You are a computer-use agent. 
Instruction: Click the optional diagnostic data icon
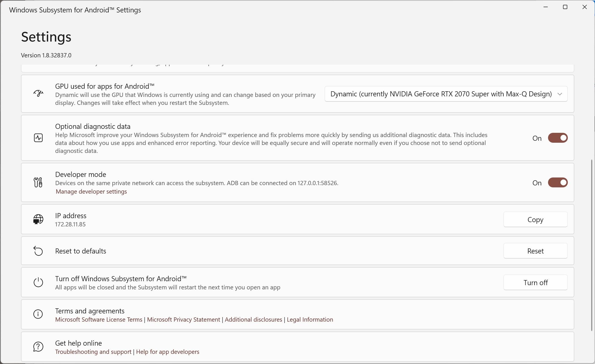tap(38, 138)
